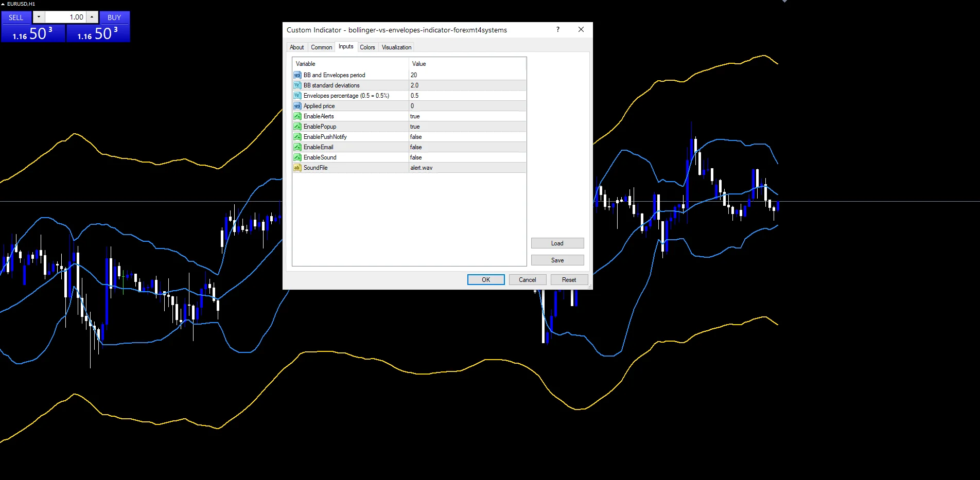Select the BB and Envelopes period label
The width and height of the screenshot is (980, 480).
(x=335, y=75)
